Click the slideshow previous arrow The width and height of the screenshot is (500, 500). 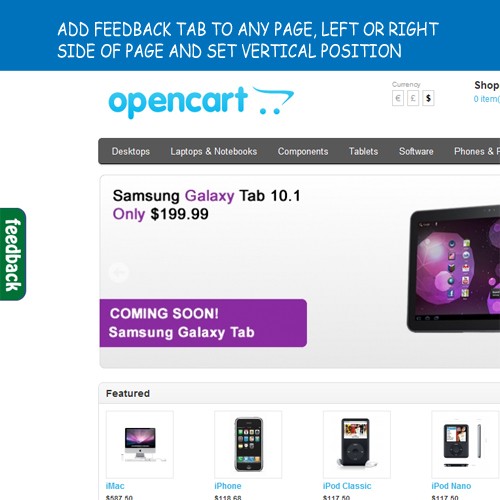click(119, 272)
